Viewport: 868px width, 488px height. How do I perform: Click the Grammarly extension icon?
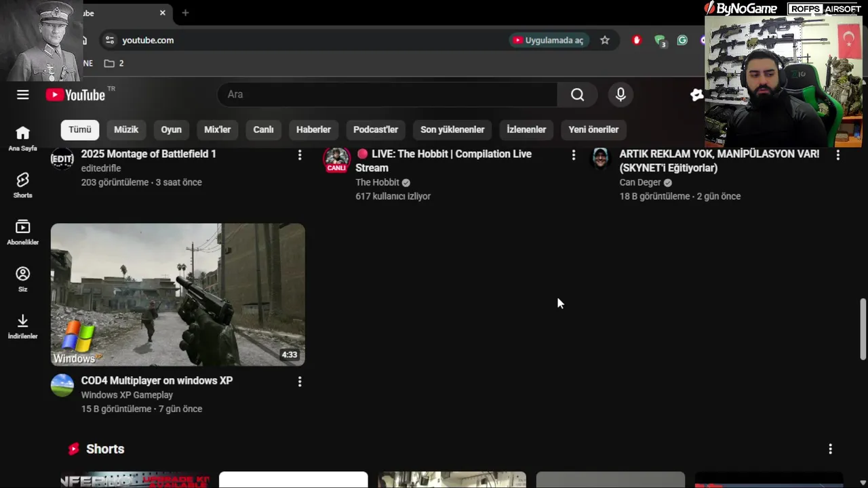[x=682, y=40]
